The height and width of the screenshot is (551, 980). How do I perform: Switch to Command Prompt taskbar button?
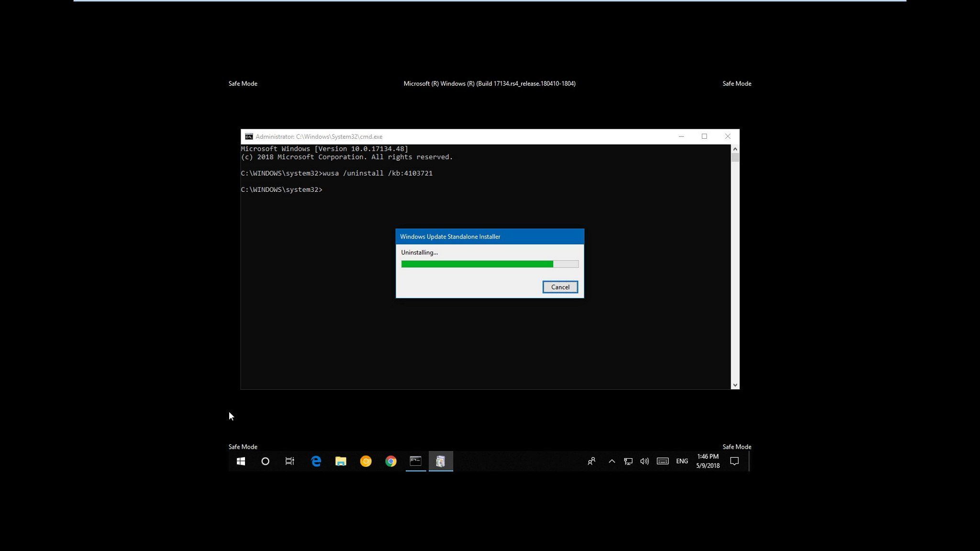415,461
